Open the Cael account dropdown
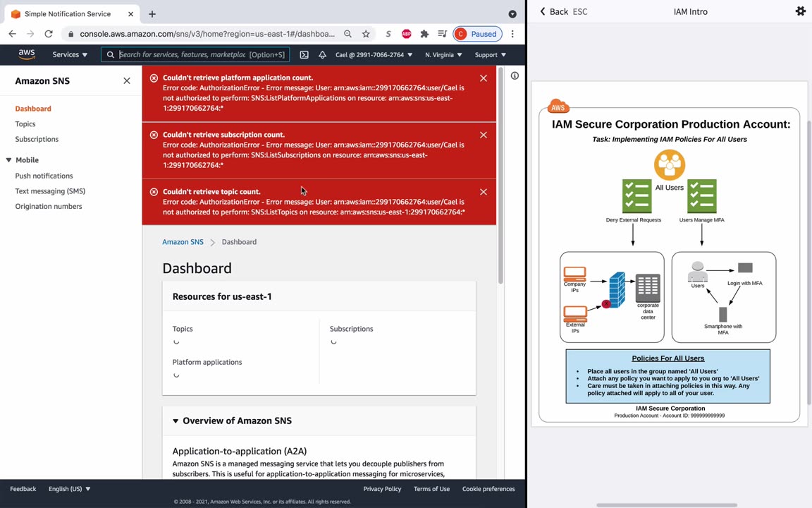This screenshot has width=812, height=508. pyautogui.click(x=374, y=54)
